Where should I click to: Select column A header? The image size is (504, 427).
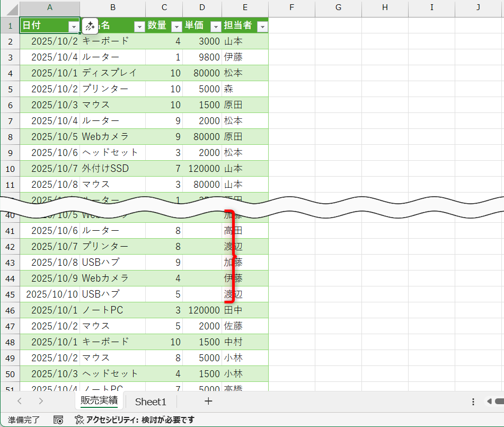pyautogui.click(x=50, y=8)
